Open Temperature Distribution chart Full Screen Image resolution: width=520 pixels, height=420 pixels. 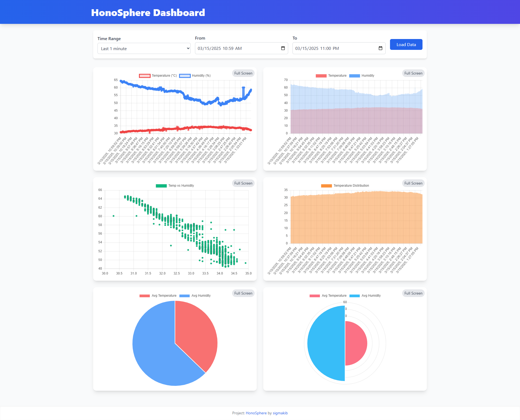tap(413, 183)
